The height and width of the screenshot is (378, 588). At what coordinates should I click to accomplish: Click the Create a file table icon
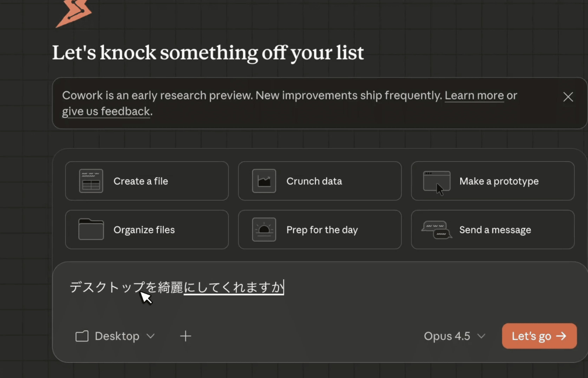point(91,181)
